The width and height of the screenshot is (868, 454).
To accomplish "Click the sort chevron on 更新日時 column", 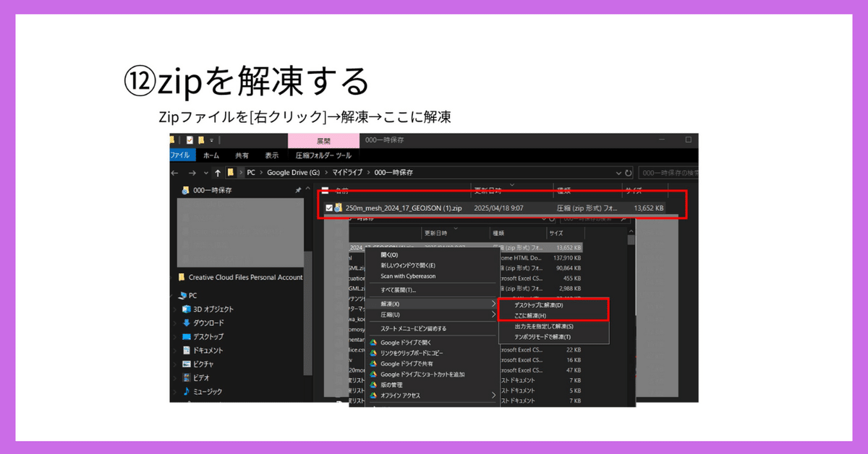I will pyautogui.click(x=511, y=184).
